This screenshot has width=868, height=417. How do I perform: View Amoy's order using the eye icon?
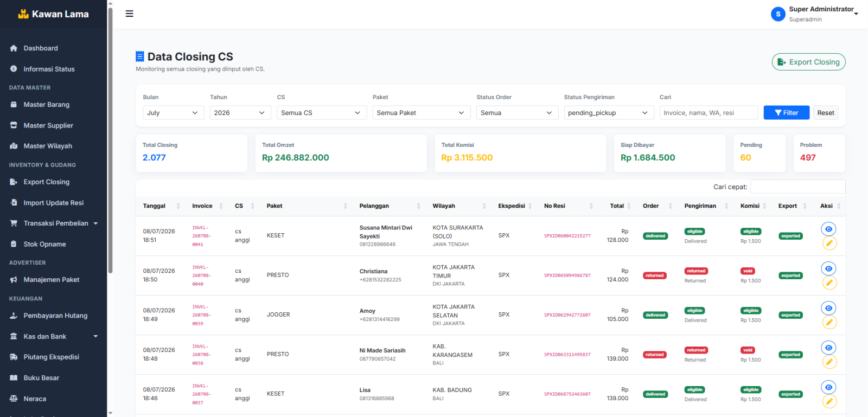pos(828,308)
